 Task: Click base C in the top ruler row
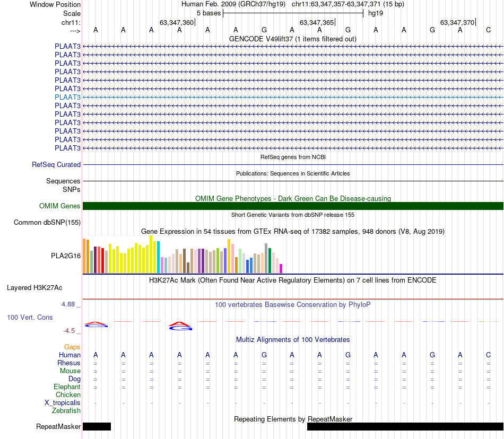point(488,30)
